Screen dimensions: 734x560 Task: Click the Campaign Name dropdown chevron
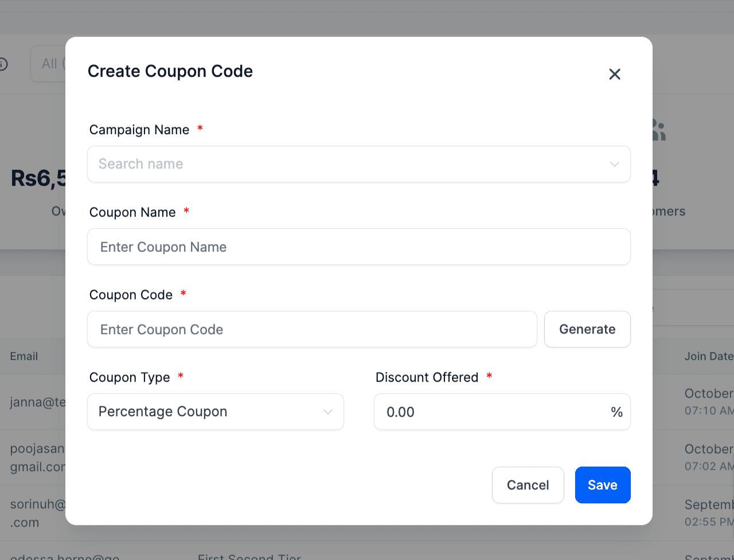(x=615, y=164)
